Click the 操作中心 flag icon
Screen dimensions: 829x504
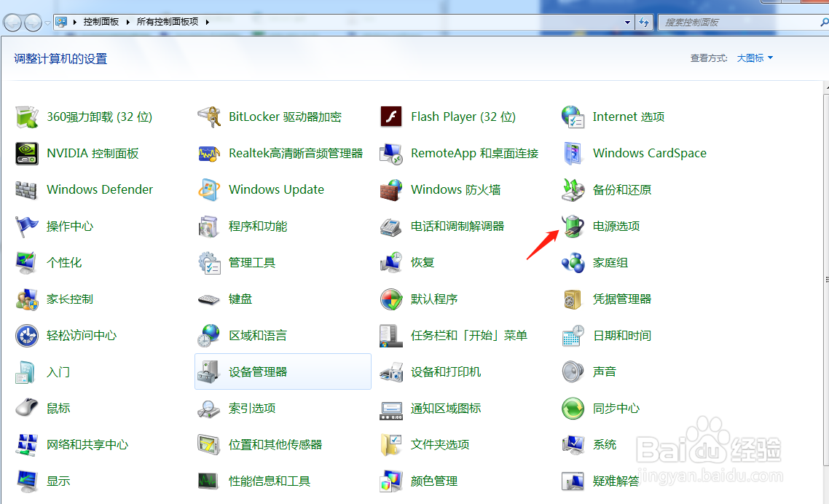26,227
